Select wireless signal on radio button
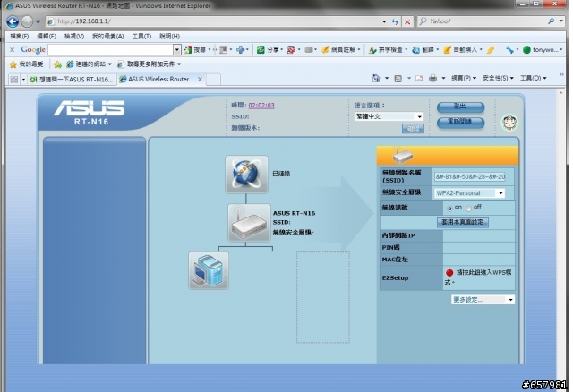Screen dimensions: 573x392 click(449, 209)
